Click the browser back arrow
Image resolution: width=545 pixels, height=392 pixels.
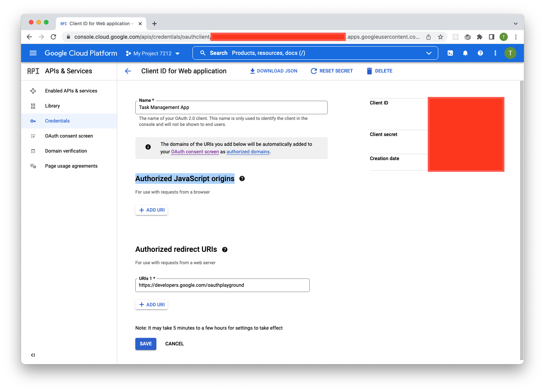29,37
